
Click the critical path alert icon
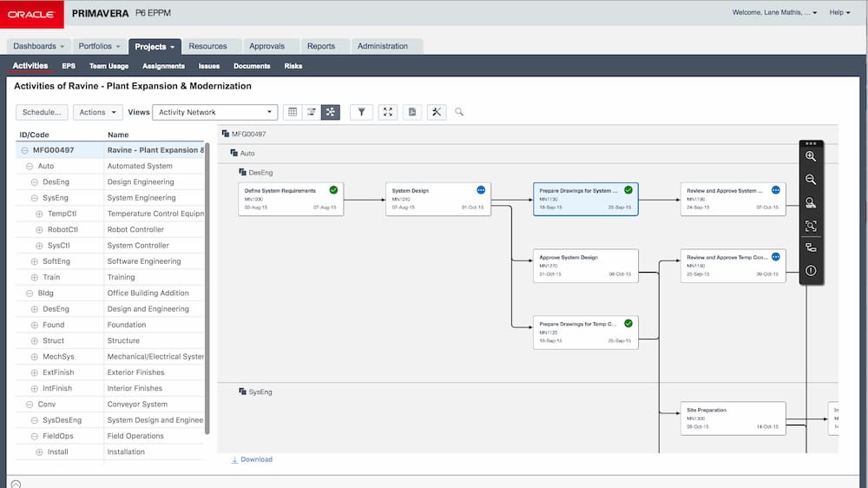pyautogui.click(x=811, y=271)
